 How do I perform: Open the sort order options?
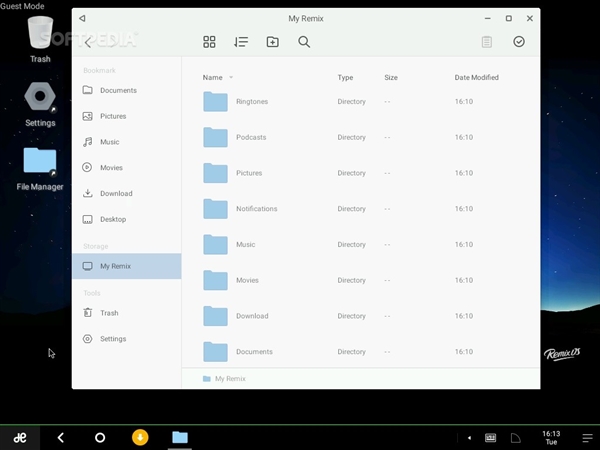pos(241,42)
